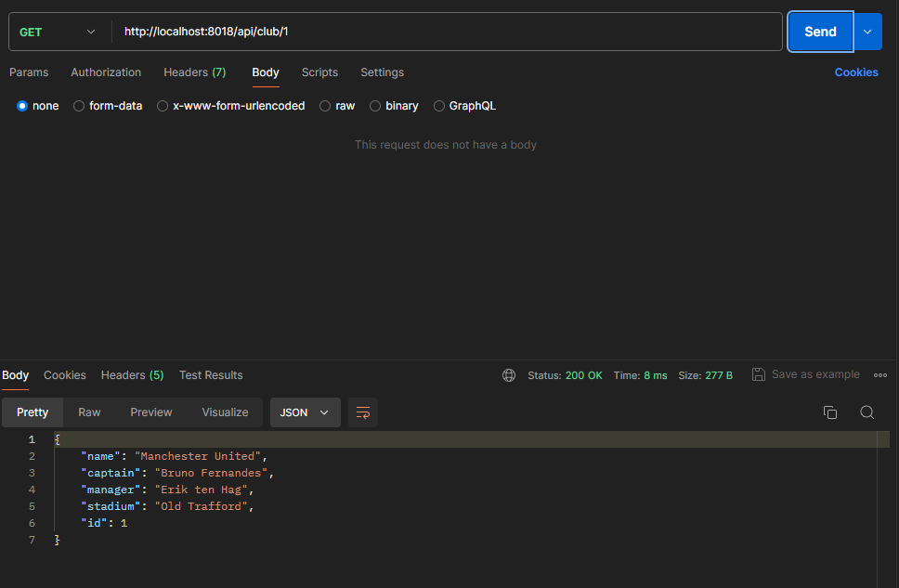Open the GET method dropdown
The height and width of the screenshot is (588, 899).
(58, 33)
